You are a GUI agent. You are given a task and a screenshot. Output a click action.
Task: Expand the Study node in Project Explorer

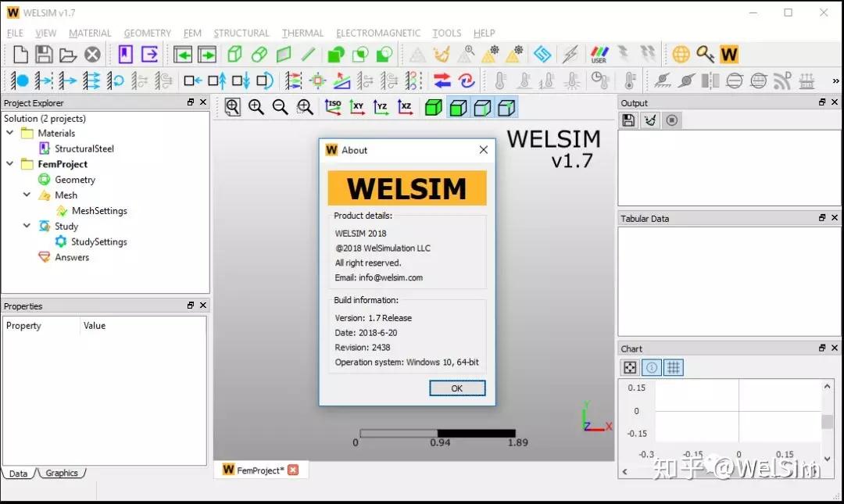tap(27, 226)
